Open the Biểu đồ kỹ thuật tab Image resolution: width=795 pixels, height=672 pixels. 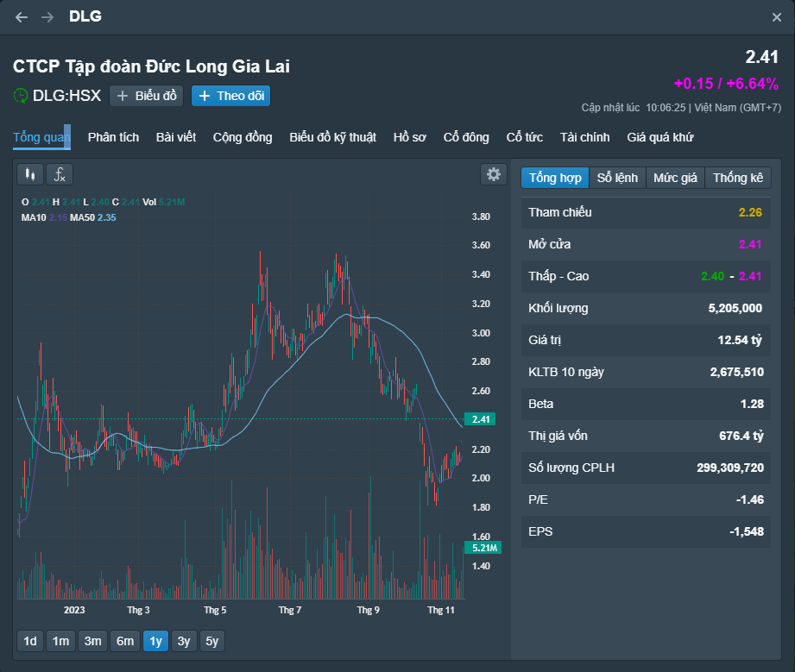click(332, 137)
